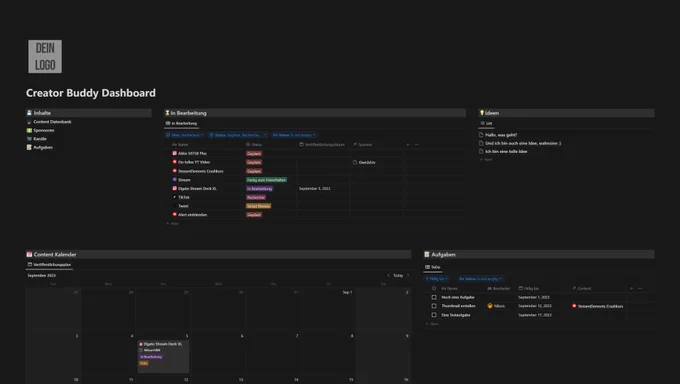Open the Name is not empty filter in Aufgaben

coord(480,279)
